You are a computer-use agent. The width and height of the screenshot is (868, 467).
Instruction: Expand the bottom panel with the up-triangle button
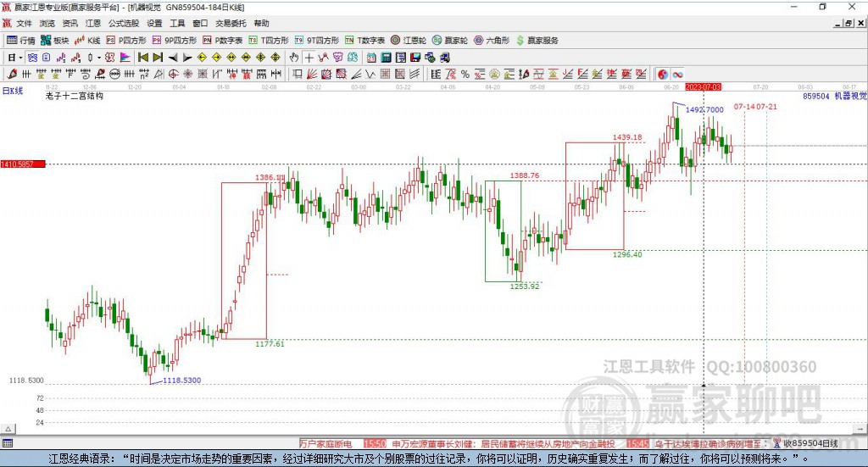point(8,429)
